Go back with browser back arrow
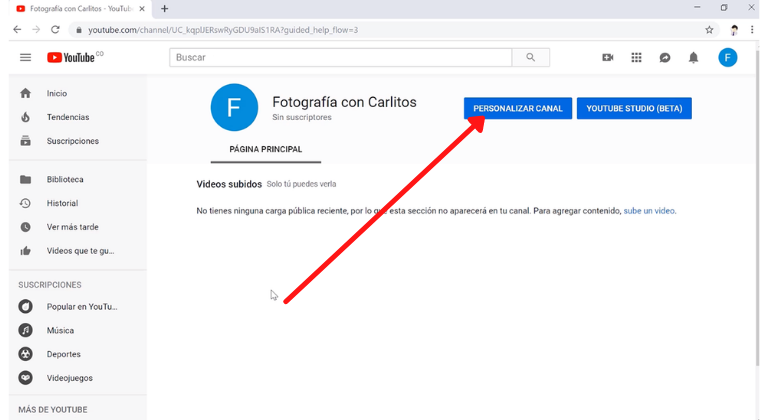This screenshot has width=768, height=420. (17, 30)
